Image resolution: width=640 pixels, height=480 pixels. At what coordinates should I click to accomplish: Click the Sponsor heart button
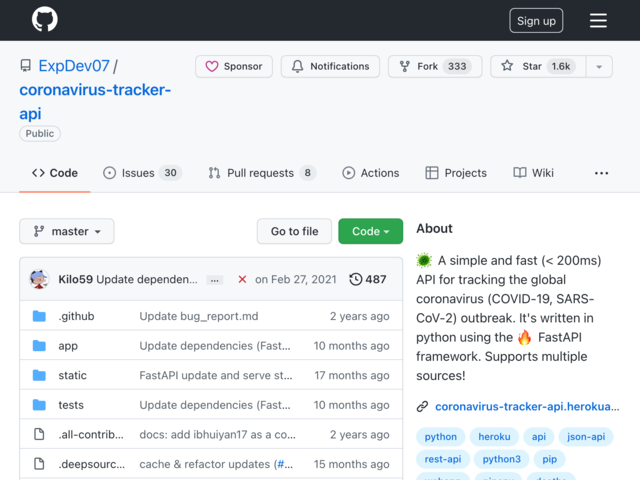233,66
